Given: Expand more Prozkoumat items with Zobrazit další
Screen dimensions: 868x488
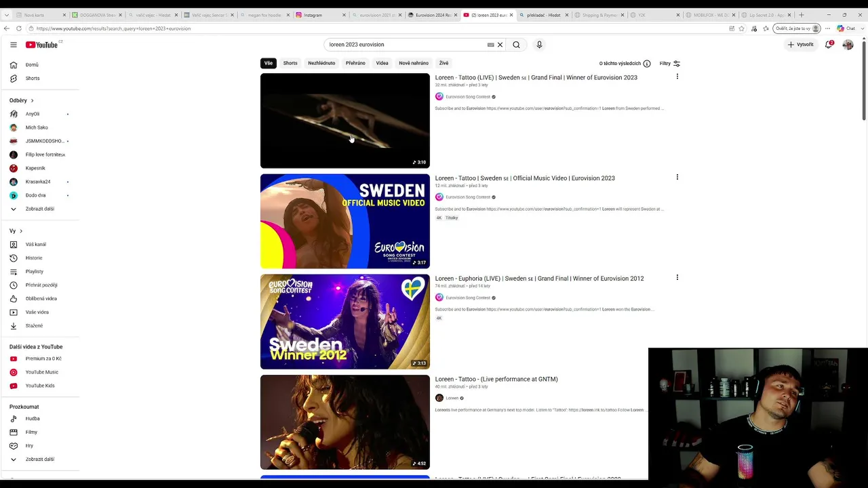Looking at the screenshot, I should coord(39,460).
